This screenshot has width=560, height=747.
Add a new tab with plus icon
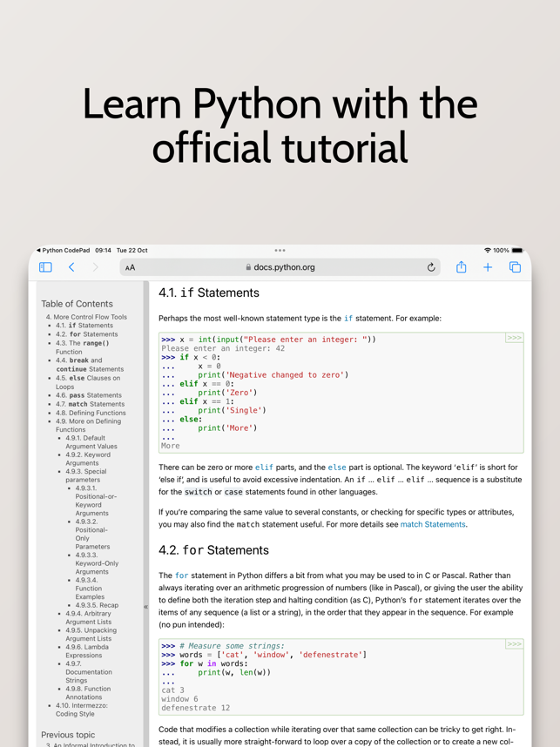(488, 267)
